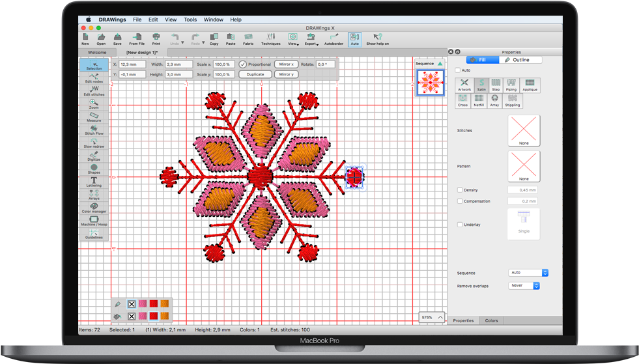
Task: Tick the Underlay checkbox
Action: click(x=460, y=225)
